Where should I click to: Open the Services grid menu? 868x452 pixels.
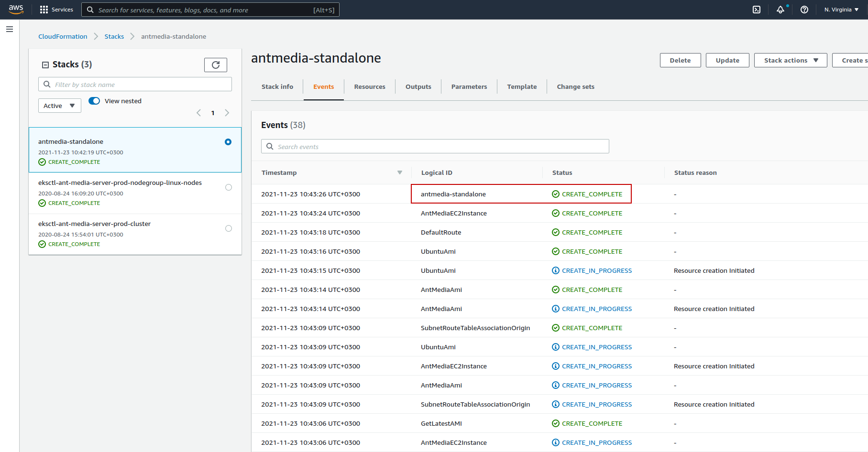(x=44, y=10)
